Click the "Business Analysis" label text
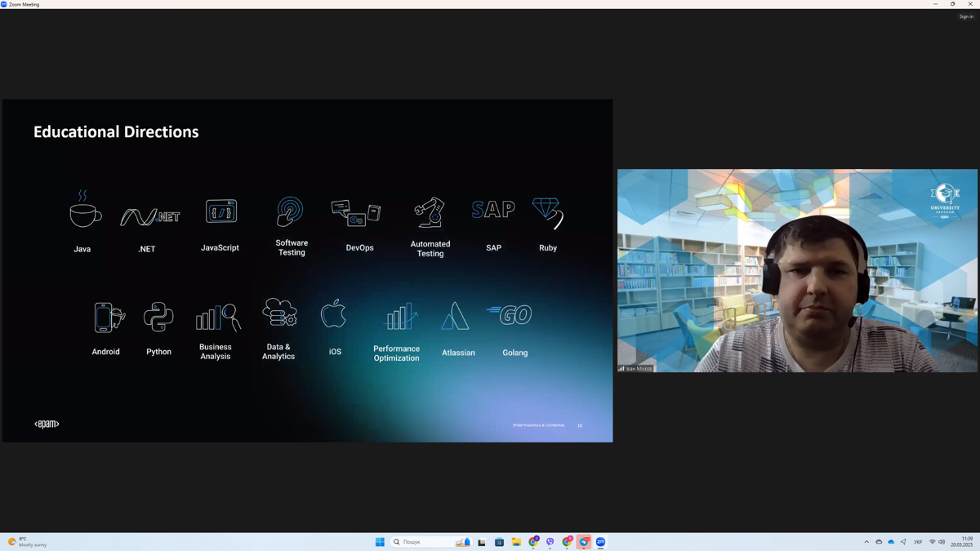 (216, 352)
